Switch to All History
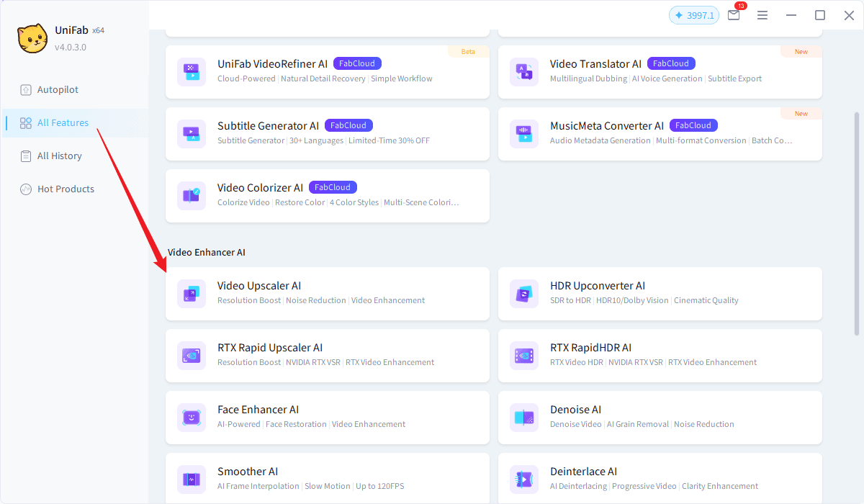 tap(59, 156)
